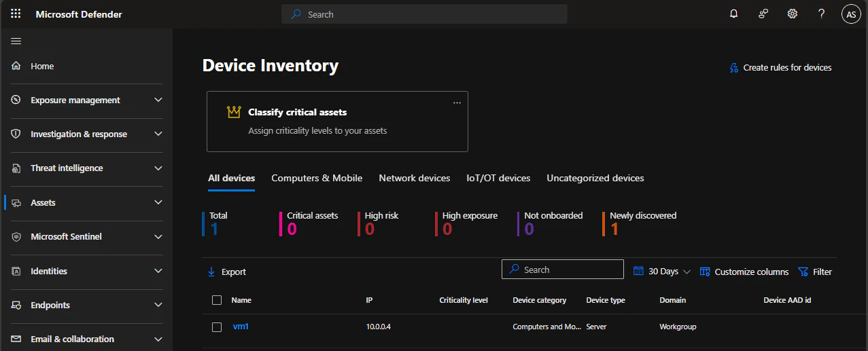Tick the checkbox for the vm1 row
The height and width of the screenshot is (351, 868).
[217, 327]
